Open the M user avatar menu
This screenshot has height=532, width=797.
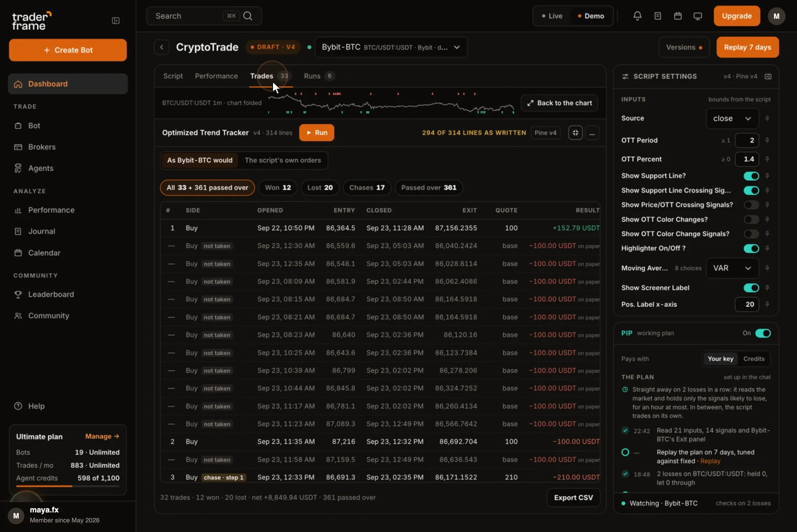tap(776, 16)
